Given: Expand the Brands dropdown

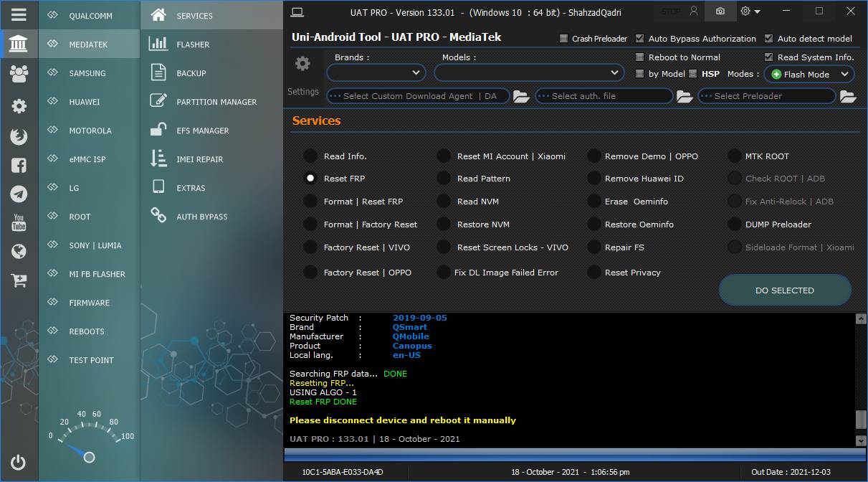Looking at the screenshot, I should click(x=376, y=72).
